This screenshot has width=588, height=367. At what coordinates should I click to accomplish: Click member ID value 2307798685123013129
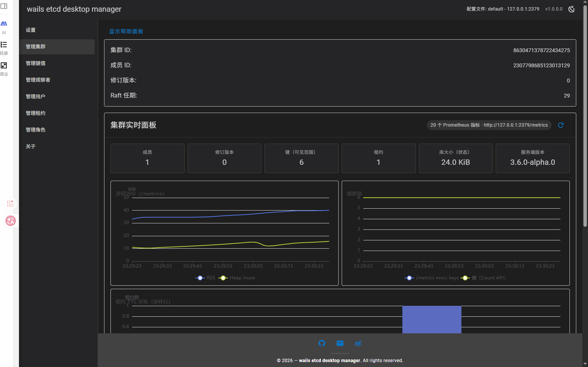coord(541,65)
